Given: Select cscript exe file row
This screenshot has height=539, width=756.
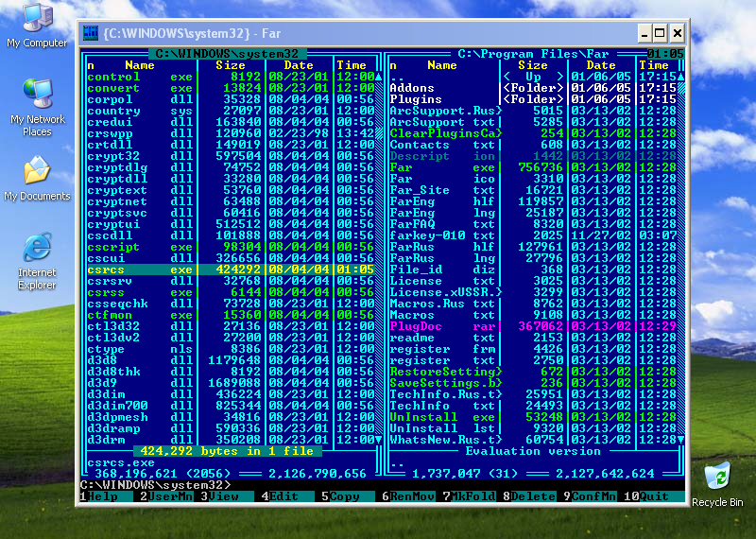Looking at the screenshot, I should click(231, 247).
